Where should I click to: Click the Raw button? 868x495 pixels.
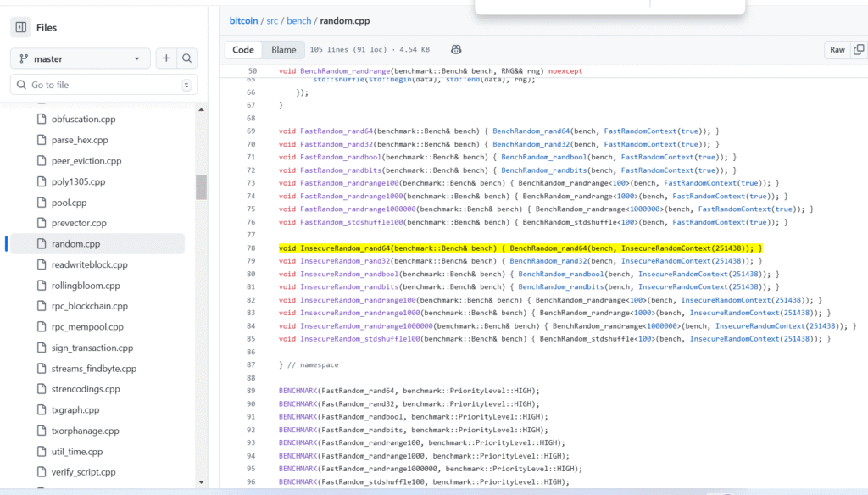[x=837, y=49]
